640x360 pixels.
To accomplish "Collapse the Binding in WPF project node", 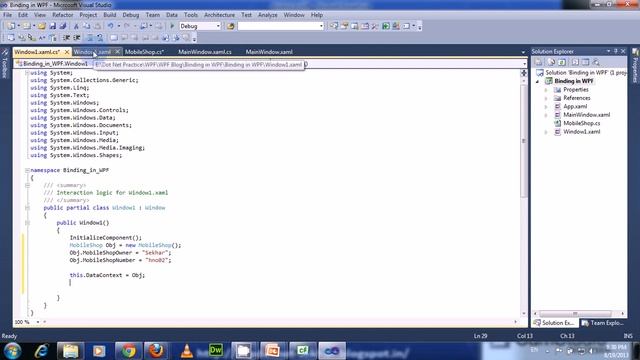I will [x=538, y=81].
